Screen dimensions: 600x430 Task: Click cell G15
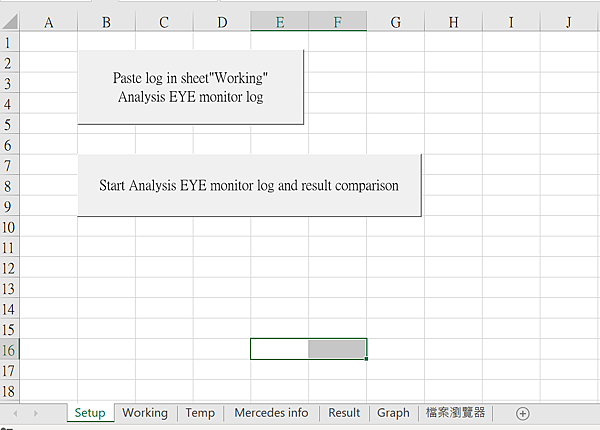click(x=396, y=329)
